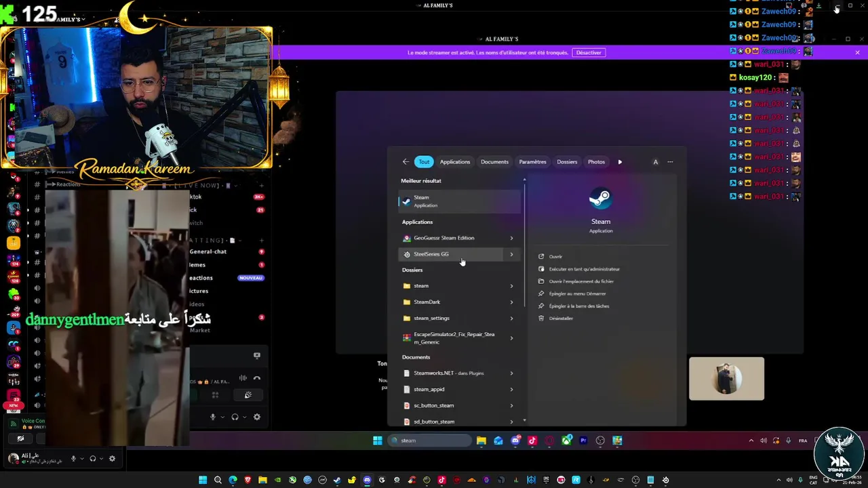868x488 pixels.
Task: Open SteelSeries GG result
Action: pos(451,254)
